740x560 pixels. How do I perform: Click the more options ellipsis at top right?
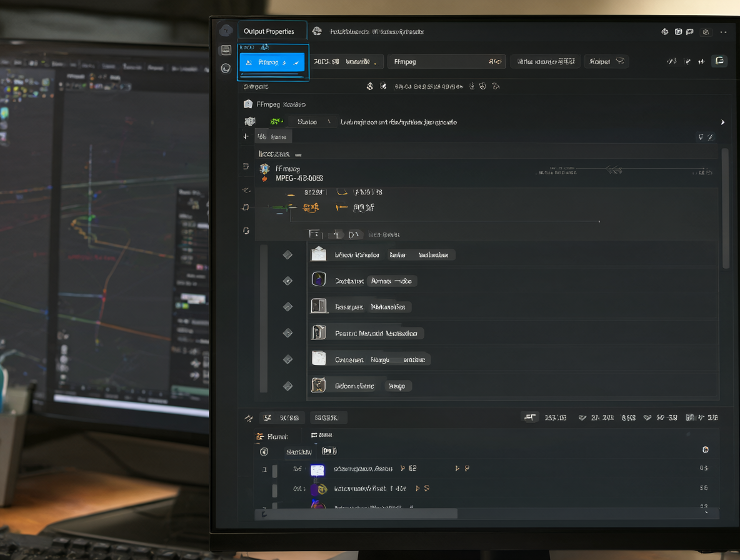[x=723, y=32]
